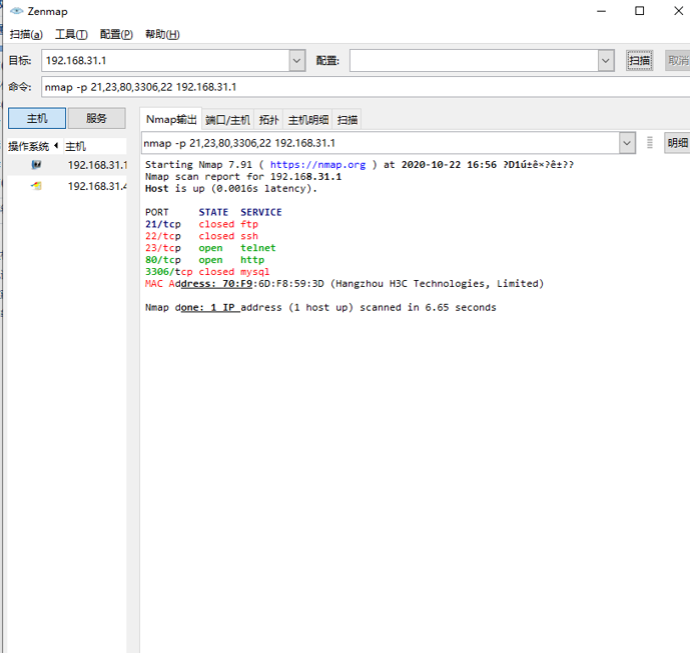The width and height of the screenshot is (690, 656).
Task: Select host 192.168.31.1 in list
Action: 67,165
